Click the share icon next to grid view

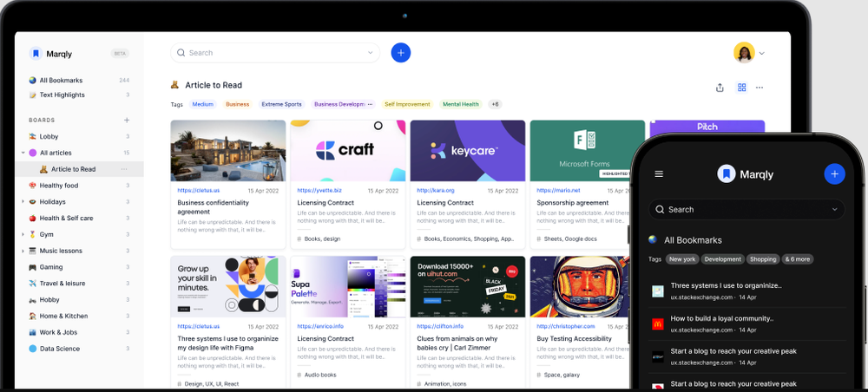720,88
